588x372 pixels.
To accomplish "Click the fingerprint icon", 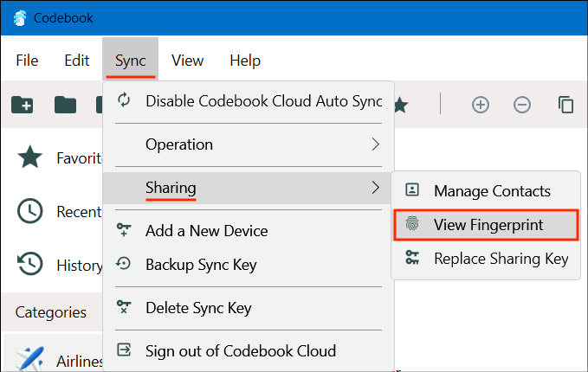I will coord(412,224).
